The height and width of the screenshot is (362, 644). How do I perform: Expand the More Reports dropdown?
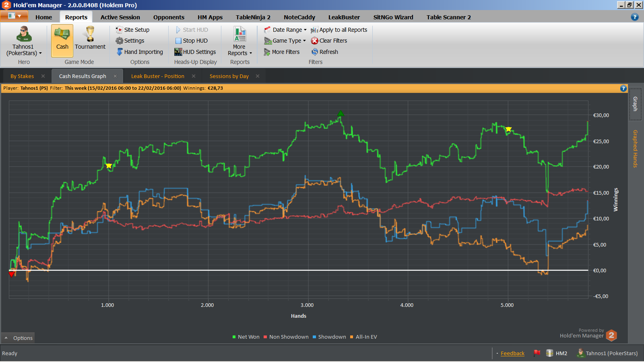tap(240, 41)
